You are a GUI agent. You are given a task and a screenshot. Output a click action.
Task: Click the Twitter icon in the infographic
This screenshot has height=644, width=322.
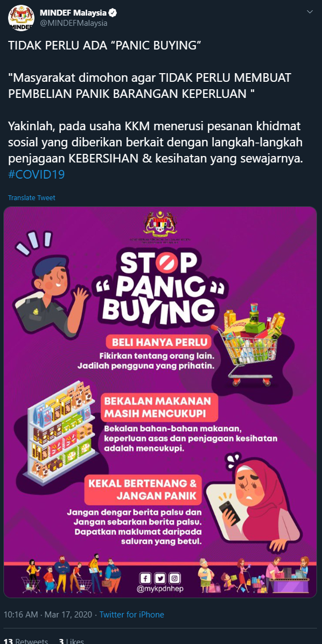(160, 578)
